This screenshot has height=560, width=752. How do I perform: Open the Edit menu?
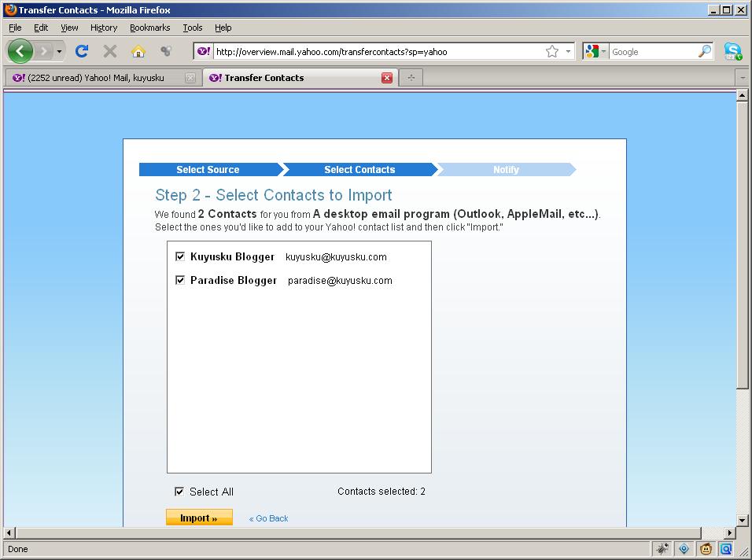(41, 28)
